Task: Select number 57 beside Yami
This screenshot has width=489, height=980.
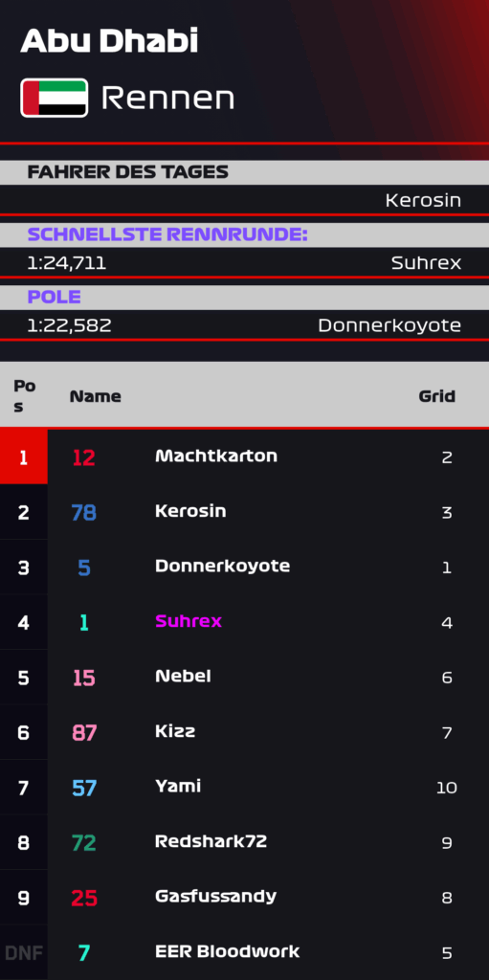Action: (x=84, y=788)
